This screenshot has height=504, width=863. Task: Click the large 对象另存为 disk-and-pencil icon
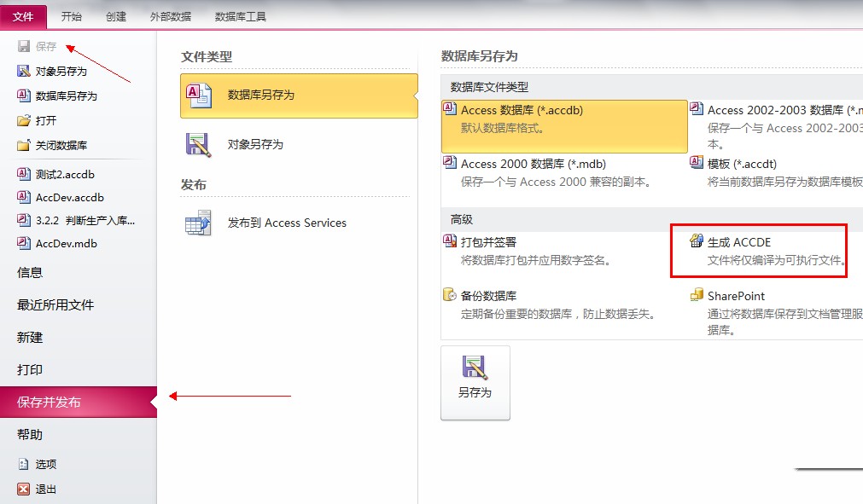point(199,145)
